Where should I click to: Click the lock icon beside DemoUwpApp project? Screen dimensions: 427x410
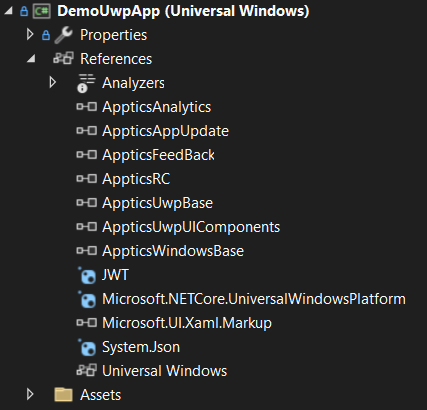pyautogui.click(x=24, y=11)
